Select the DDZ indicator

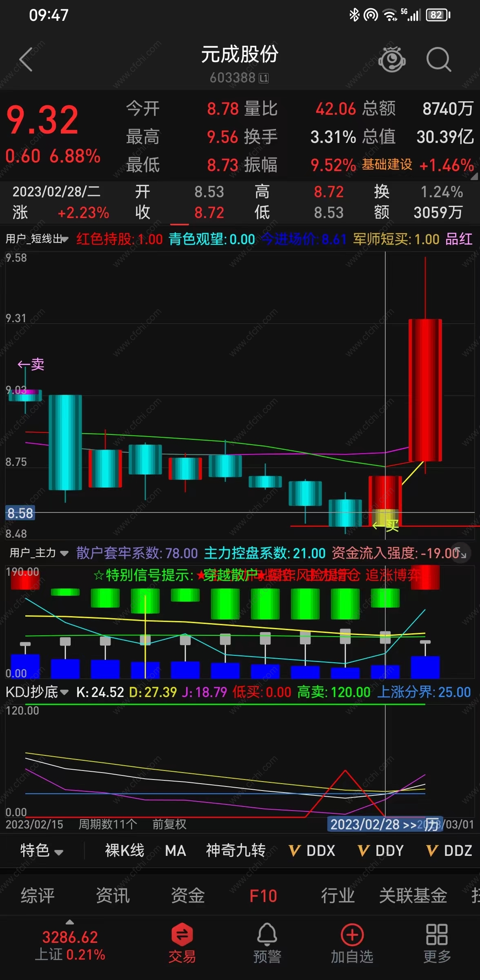pyautogui.click(x=449, y=851)
